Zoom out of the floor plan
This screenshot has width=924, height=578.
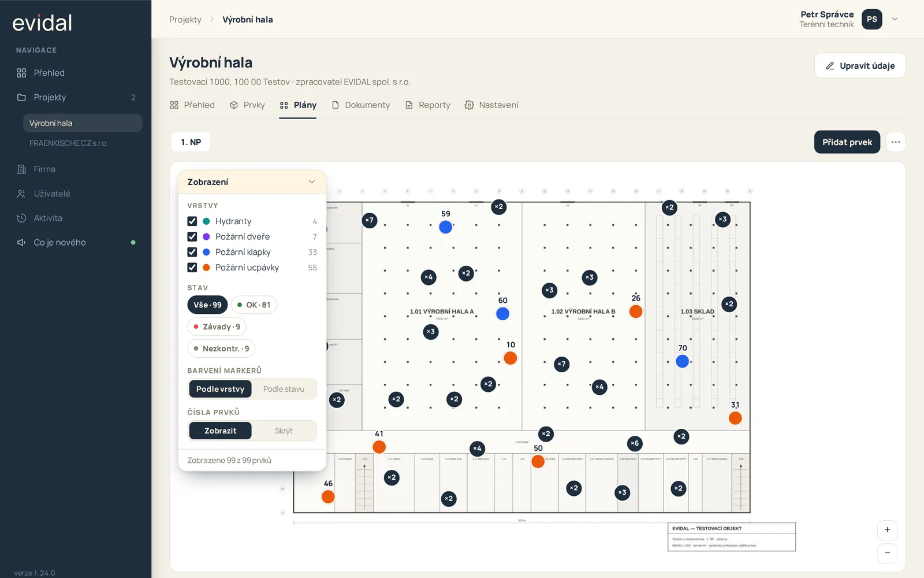click(887, 553)
